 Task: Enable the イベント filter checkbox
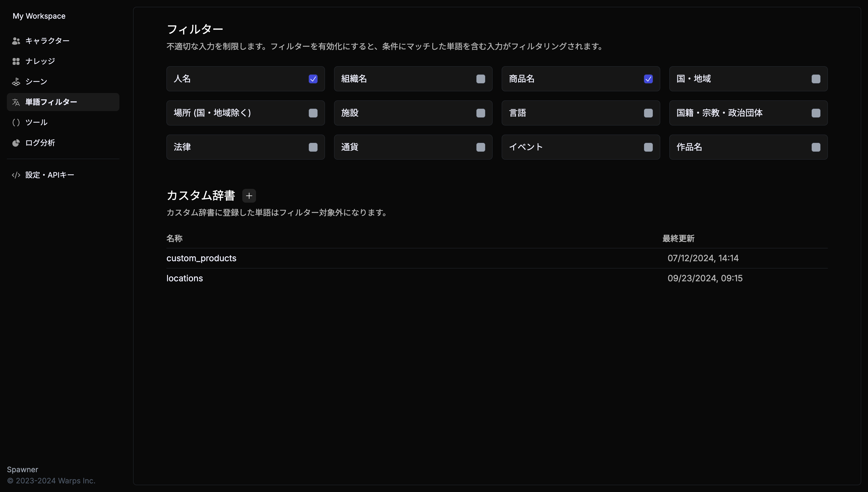(648, 147)
